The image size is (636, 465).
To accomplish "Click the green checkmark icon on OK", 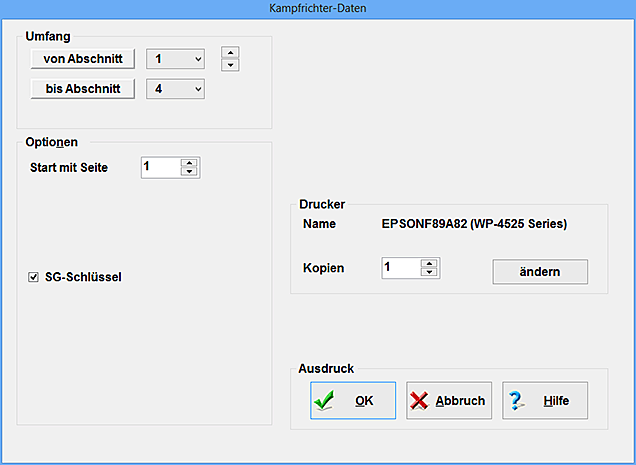I will click(324, 401).
